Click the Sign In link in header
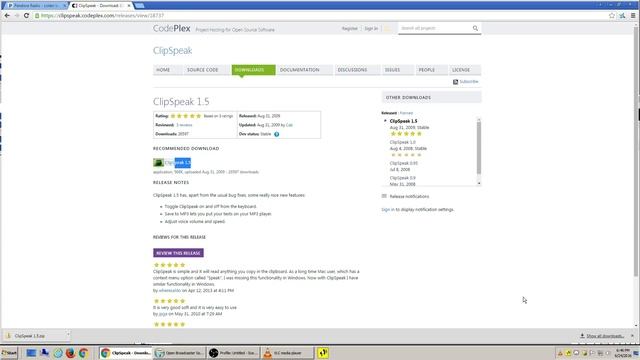 [x=371, y=29]
